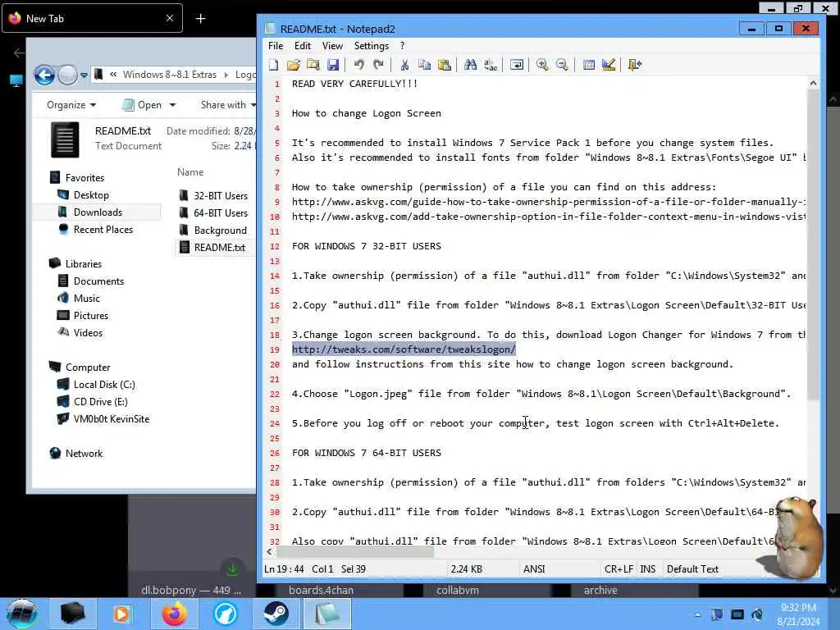The width and height of the screenshot is (840, 630).
Task: Open the ? help menu
Action: (x=402, y=46)
